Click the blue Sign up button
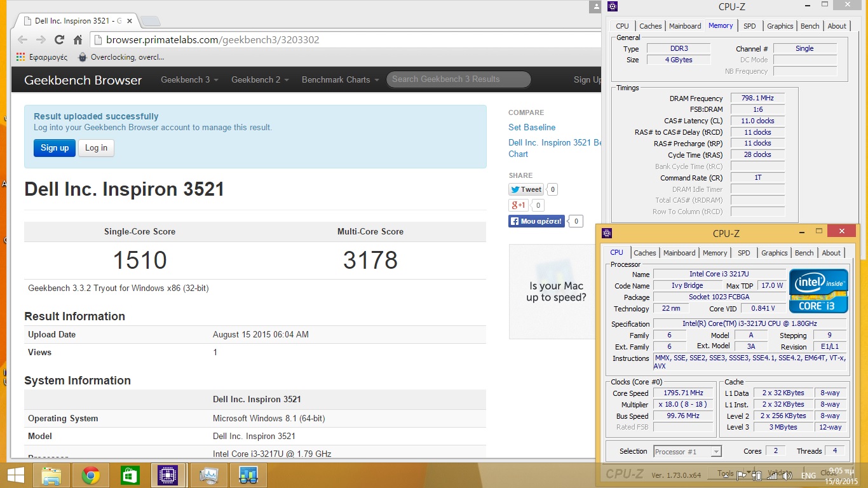This screenshot has width=868, height=488. tap(55, 148)
